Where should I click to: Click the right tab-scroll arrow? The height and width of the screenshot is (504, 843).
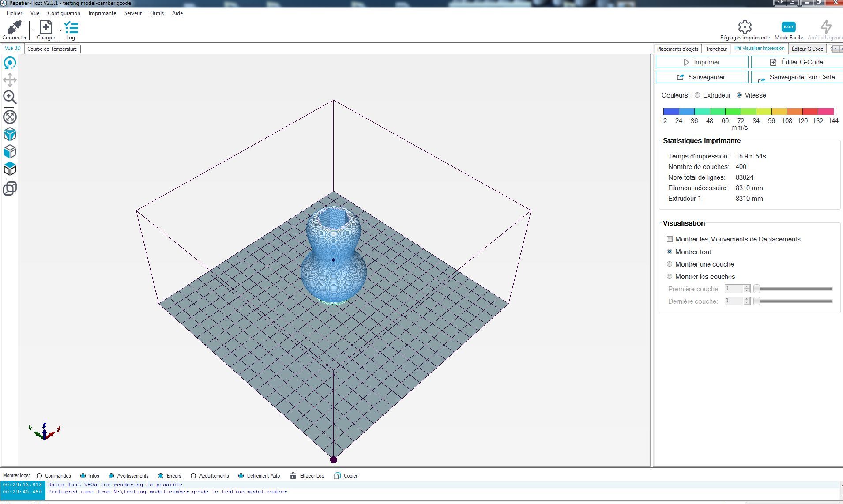coord(841,49)
